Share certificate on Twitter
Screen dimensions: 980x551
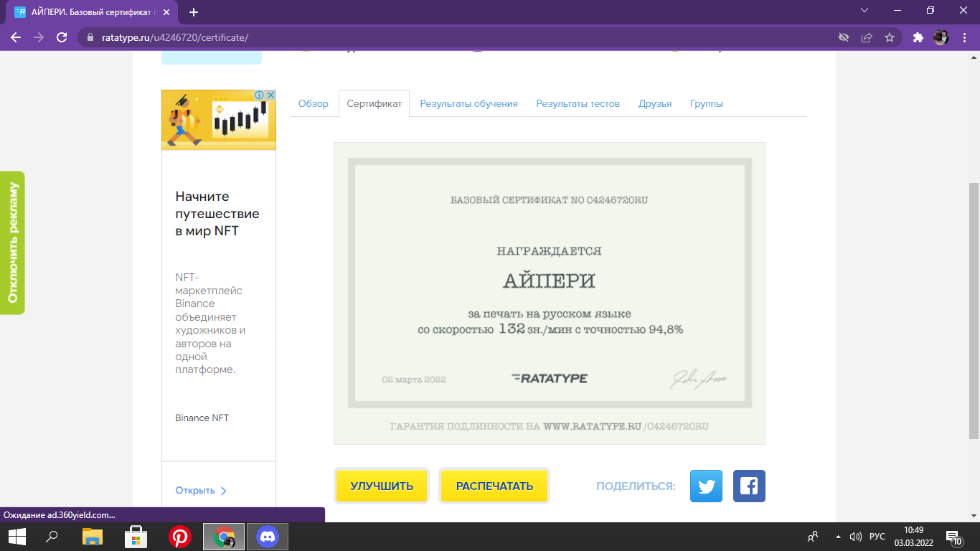point(706,486)
